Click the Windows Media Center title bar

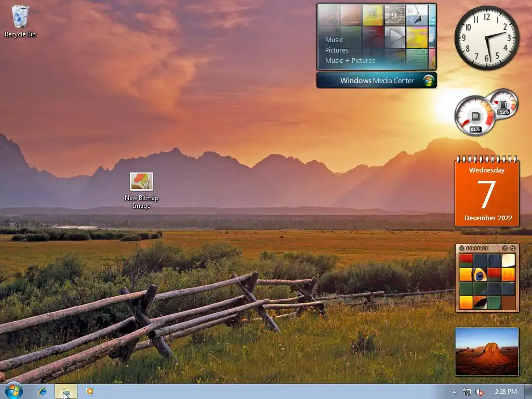point(377,81)
